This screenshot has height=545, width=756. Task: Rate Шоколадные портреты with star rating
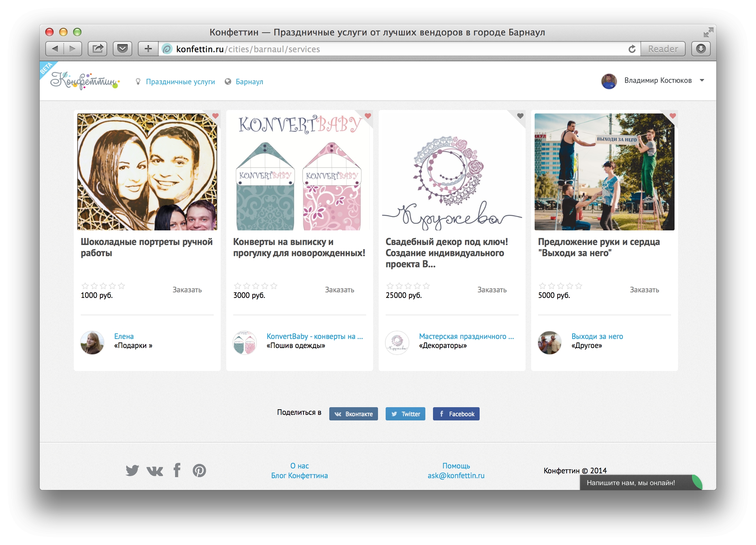click(103, 286)
